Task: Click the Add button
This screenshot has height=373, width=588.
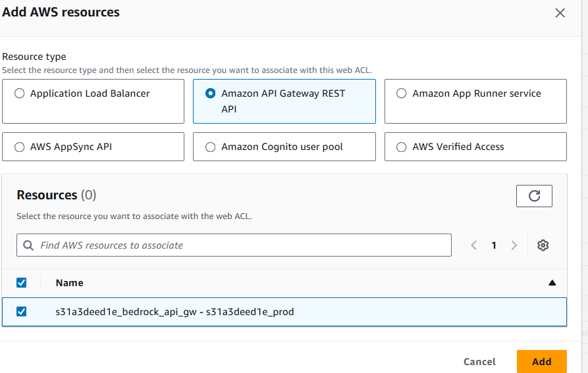Action: (x=541, y=361)
